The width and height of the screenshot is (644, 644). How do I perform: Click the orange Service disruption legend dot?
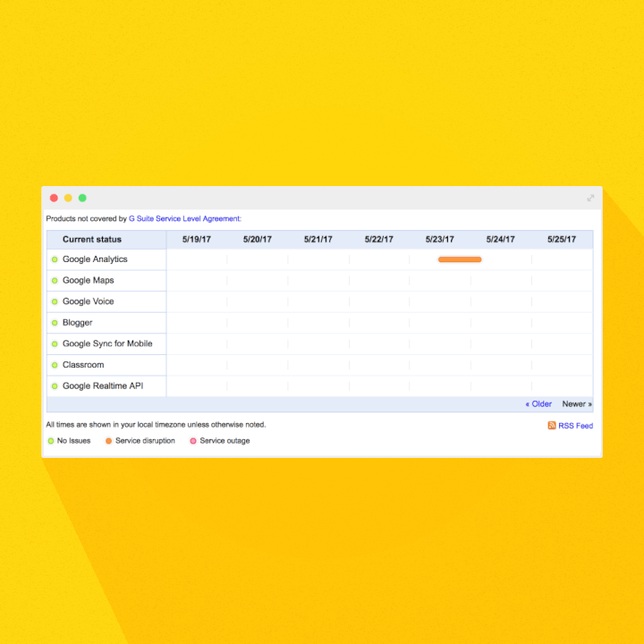click(109, 441)
